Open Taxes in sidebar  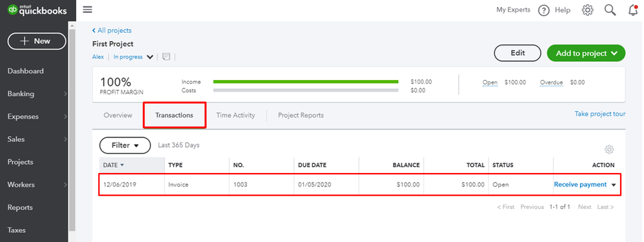point(16,230)
